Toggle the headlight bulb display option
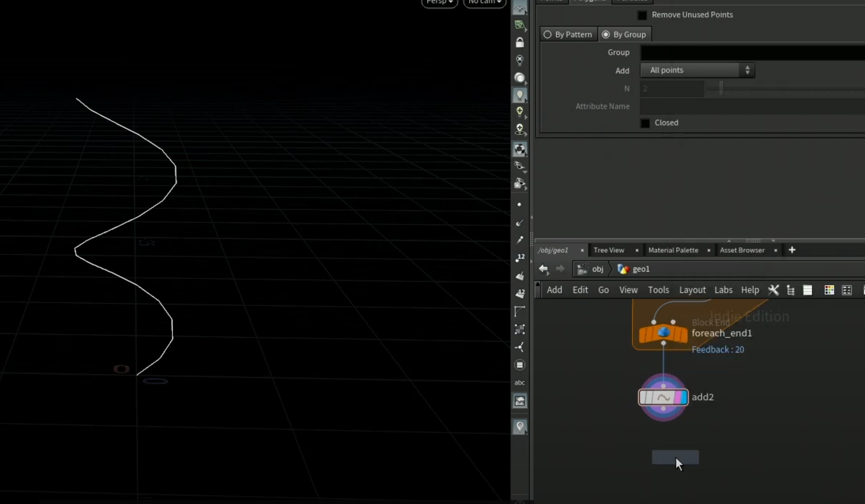Screen dimensions: 865x504 pos(519,95)
